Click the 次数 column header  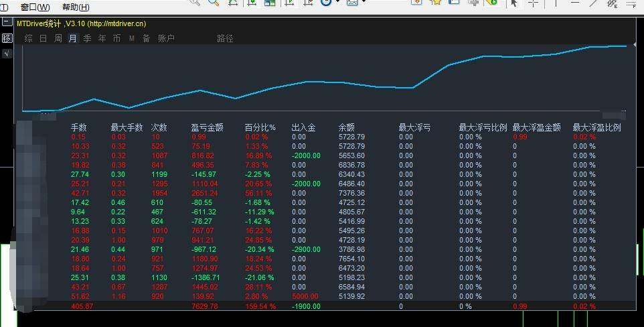(159, 127)
